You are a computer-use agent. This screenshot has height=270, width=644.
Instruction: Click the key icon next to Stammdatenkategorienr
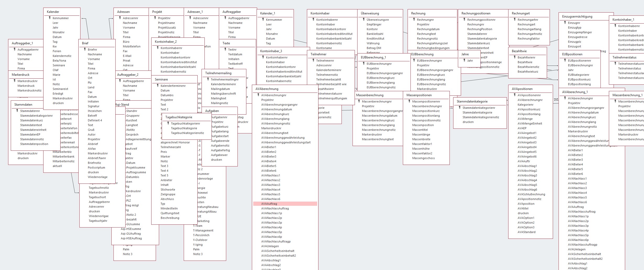(x=459, y=108)
